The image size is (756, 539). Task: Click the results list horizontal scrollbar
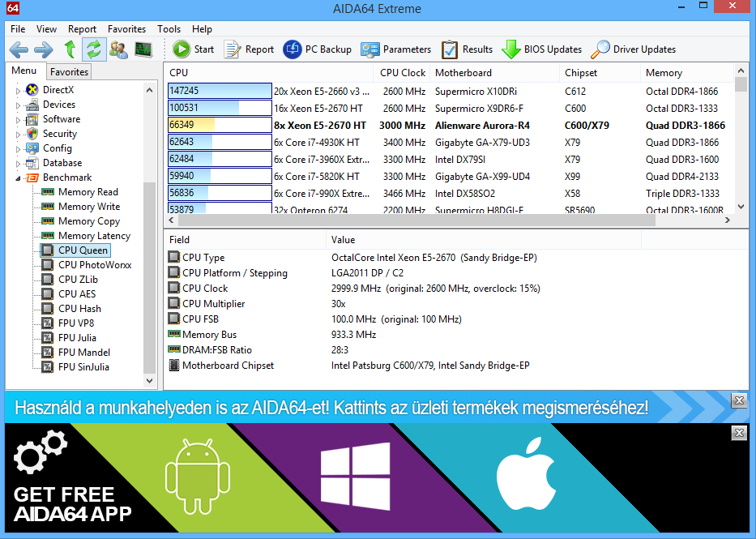pos(454,220)
